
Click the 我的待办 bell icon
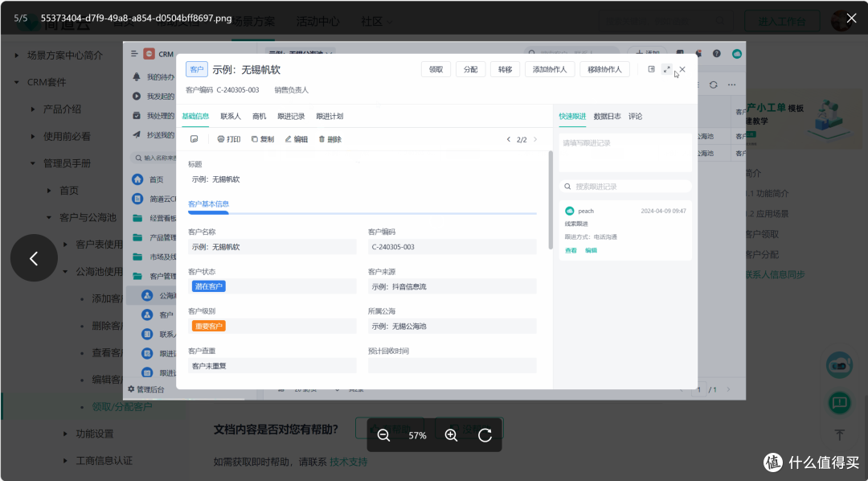137,77
